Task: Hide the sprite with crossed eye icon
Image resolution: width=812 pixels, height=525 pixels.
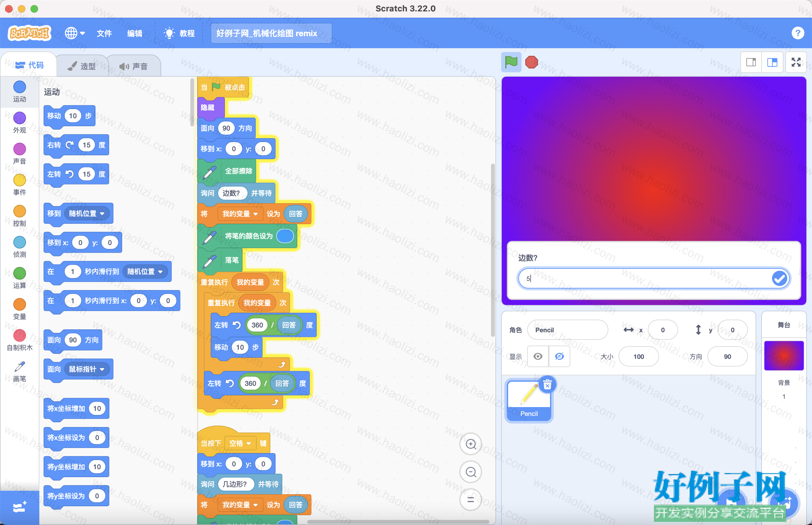Action: point(559,356)
